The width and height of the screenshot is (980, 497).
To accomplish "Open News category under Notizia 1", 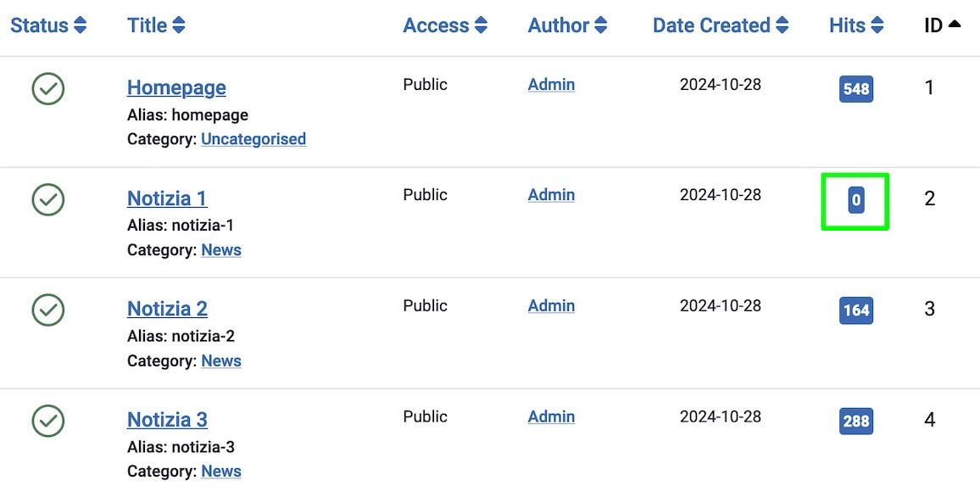I will [x=221, y=250].
